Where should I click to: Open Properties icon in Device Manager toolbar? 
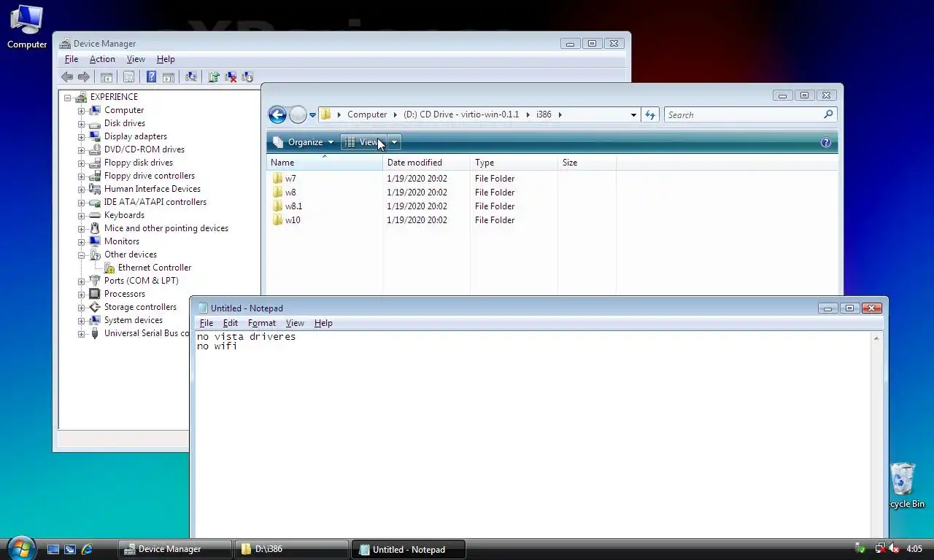129,77
